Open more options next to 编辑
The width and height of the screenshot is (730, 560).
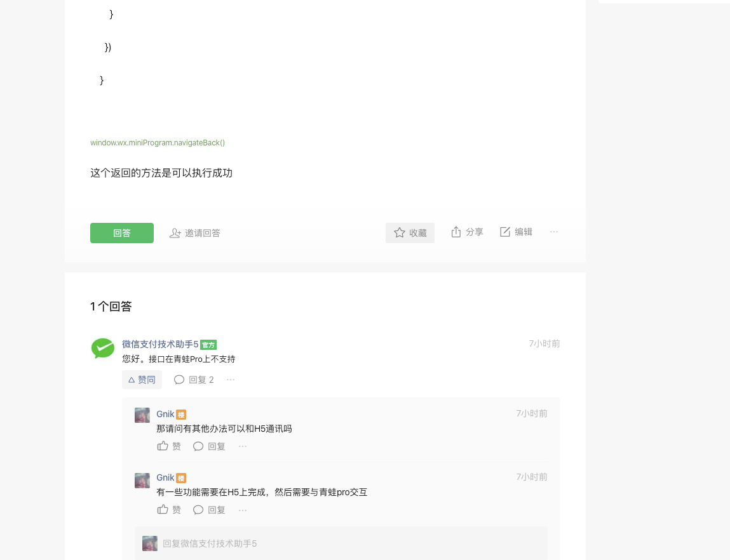pos(553,232)
